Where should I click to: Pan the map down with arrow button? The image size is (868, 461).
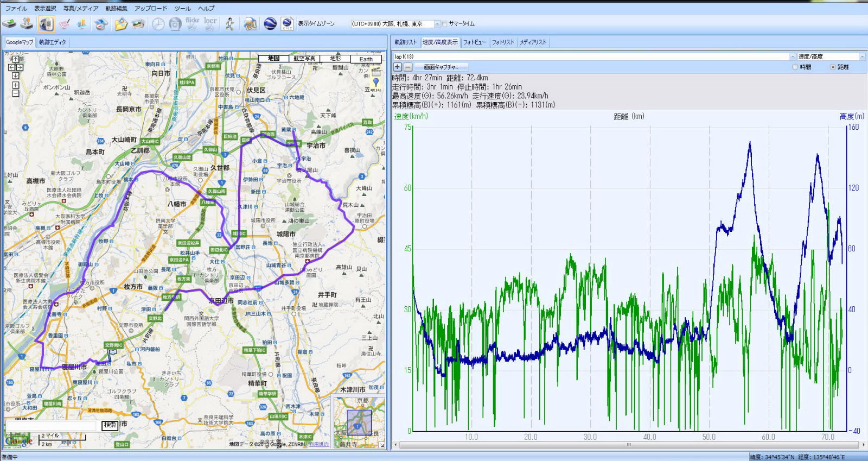pyautogui.click(x=16, y=75)
